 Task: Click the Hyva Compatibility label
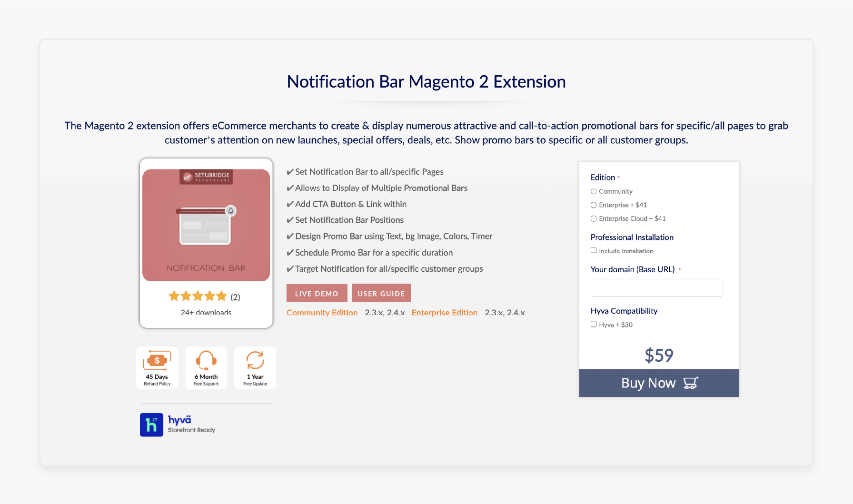(x=624, y=311)
